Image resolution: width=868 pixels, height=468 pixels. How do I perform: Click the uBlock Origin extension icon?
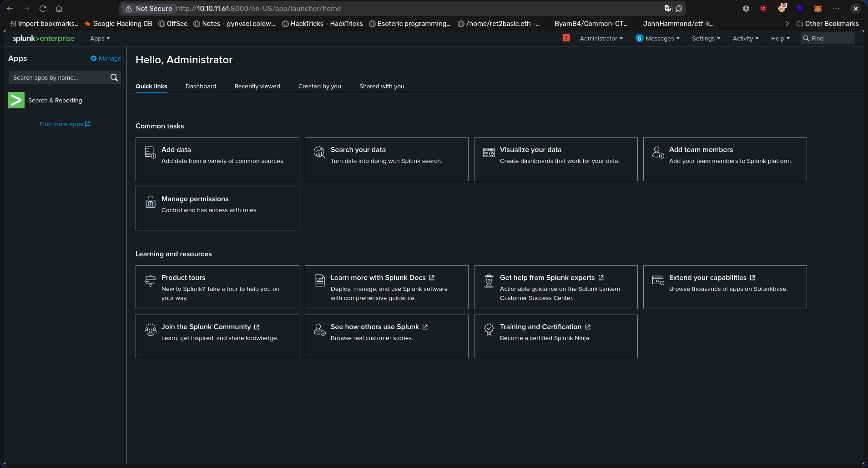(763, 9)
